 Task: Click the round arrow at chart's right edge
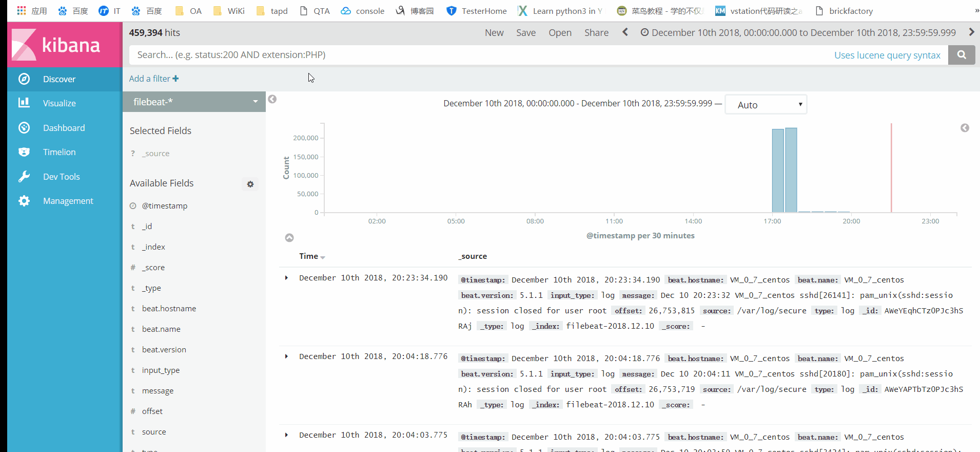click(x=965, y=128)
